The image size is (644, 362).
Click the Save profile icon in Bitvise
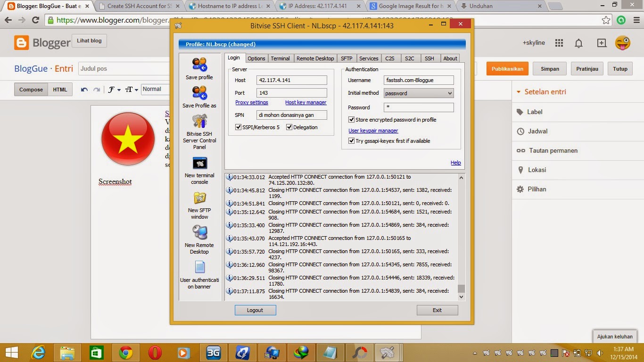[199, 65]
